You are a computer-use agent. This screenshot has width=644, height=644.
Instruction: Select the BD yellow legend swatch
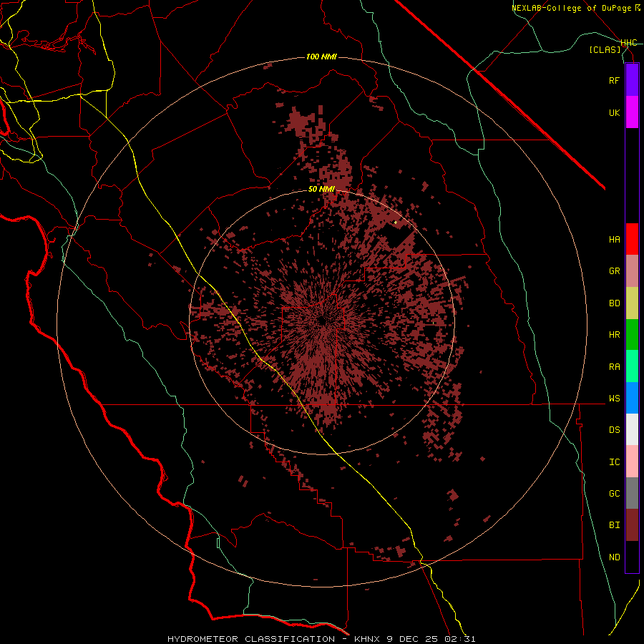(632, 303)
